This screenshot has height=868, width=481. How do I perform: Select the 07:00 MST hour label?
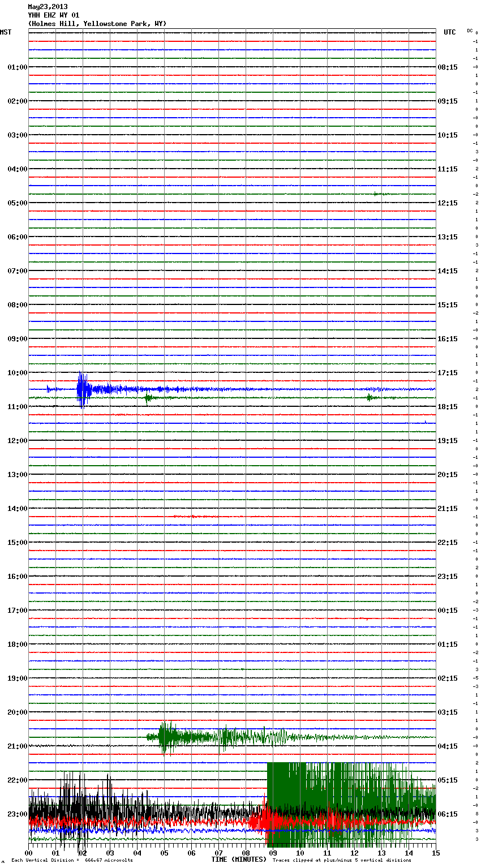tap(18, 271)
